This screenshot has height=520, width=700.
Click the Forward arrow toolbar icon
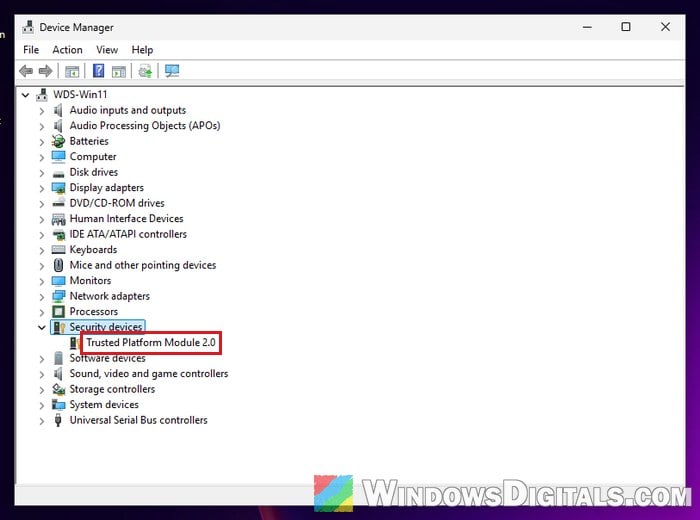(x=46, y=71)
